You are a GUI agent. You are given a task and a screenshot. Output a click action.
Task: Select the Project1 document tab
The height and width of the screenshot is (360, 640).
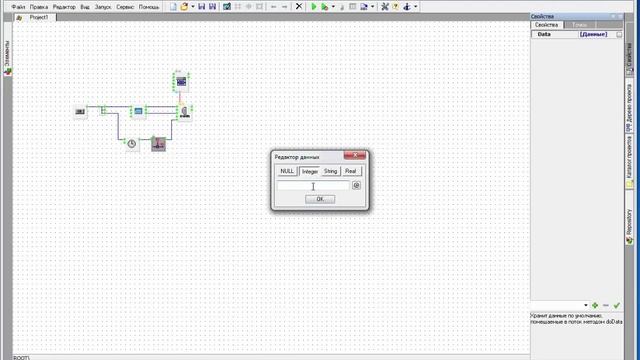point(35,18)
